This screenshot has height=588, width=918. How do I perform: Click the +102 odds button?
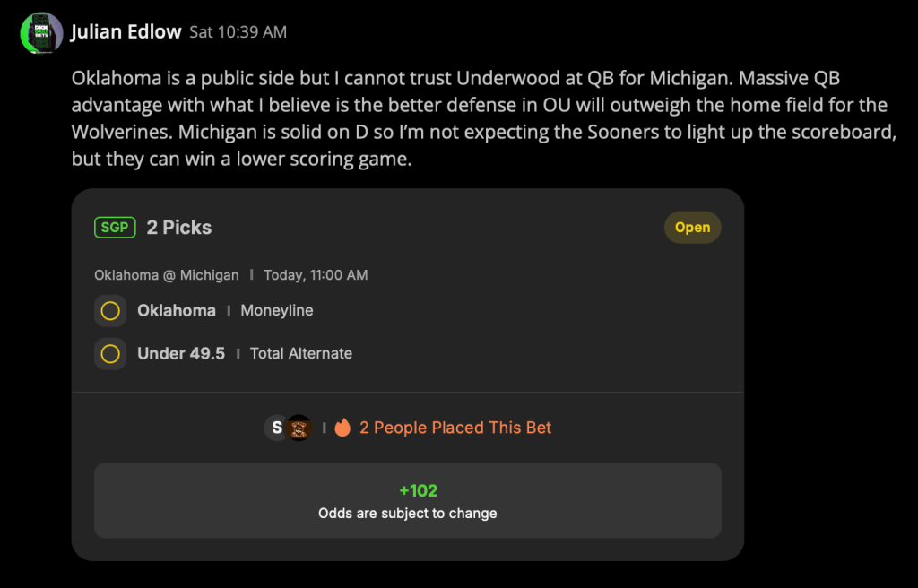[x=408, y=501]
